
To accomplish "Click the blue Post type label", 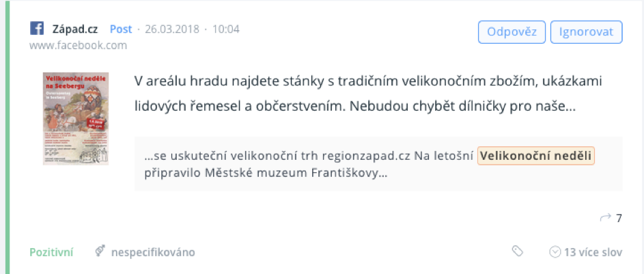I will pyautogui.click(x=121, y=29).
